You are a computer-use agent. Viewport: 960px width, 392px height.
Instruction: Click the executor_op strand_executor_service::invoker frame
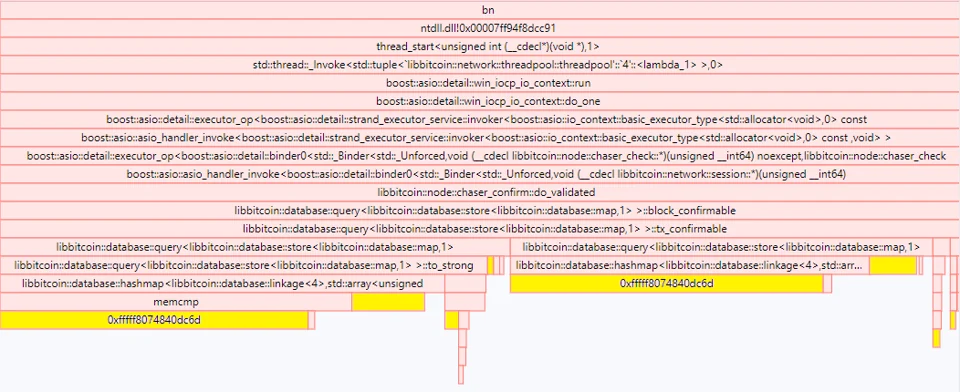point(480,120)
